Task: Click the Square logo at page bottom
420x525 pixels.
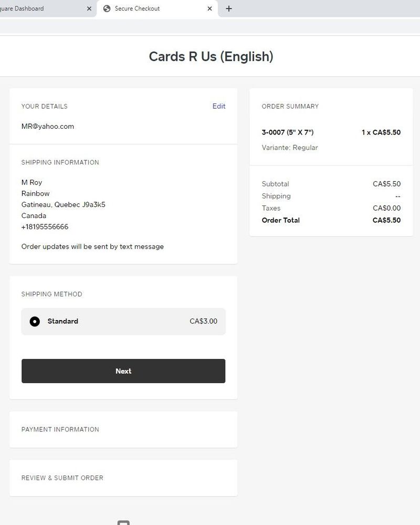Action: (x=123, y=522)
